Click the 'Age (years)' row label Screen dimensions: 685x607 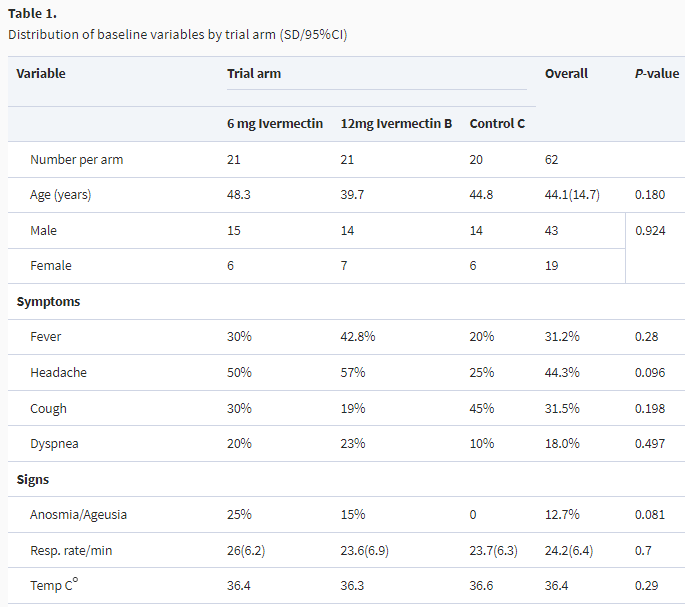click(61, 195)
